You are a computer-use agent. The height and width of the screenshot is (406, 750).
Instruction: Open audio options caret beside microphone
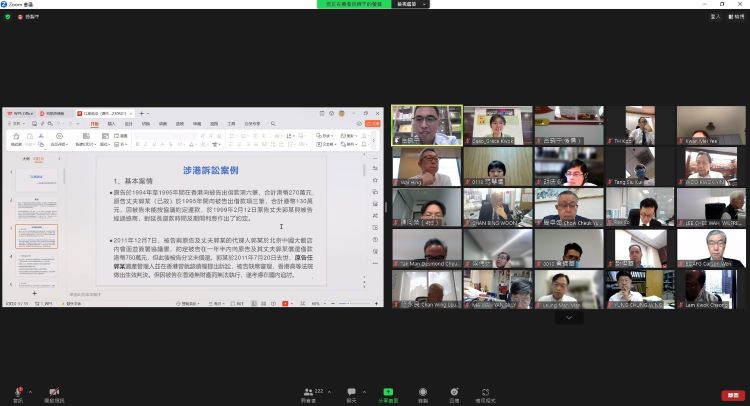(31, 392)
